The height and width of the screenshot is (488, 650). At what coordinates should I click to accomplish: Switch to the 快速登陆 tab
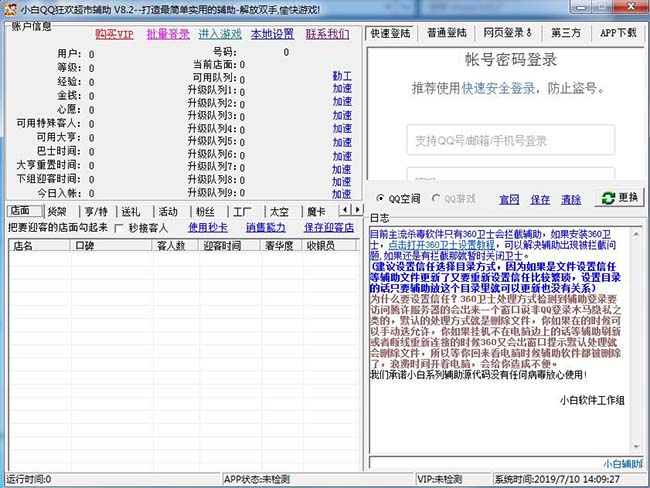tap(390, 33)
